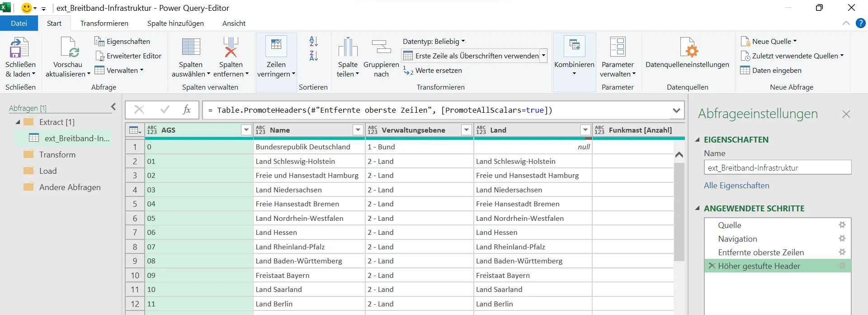Image resolution: width=868 pixels, height=315 pixels.
Task: Cancel formula with the X icon
Action: [139, 110]
